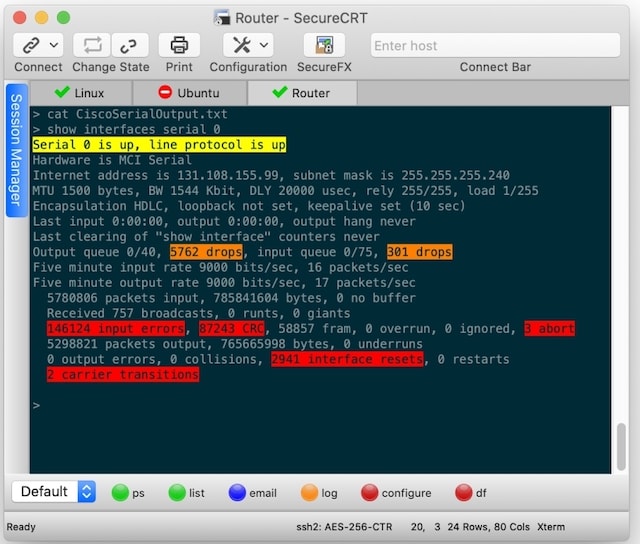The height and width of the screenshot is (544, 640).
Task: Click '146124 input errors' in terminal
Action: point(116,329)
